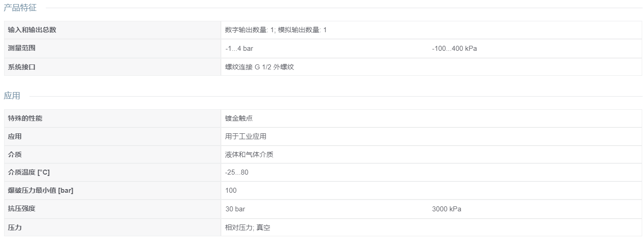Select the 系统接口 row label

coord(21,67)
